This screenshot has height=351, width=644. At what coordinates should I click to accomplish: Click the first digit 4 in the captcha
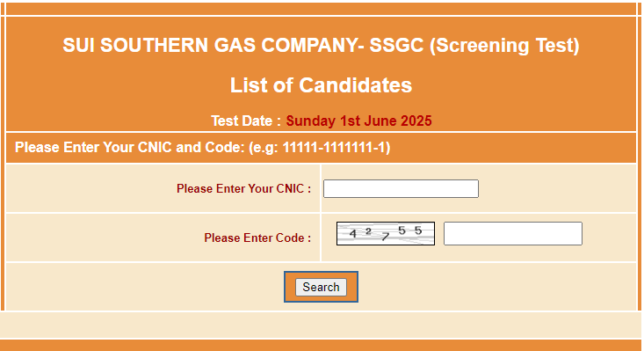[353, 233]
